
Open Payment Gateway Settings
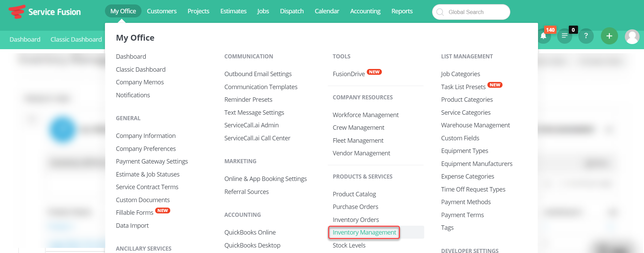click(x=152, y=161)
